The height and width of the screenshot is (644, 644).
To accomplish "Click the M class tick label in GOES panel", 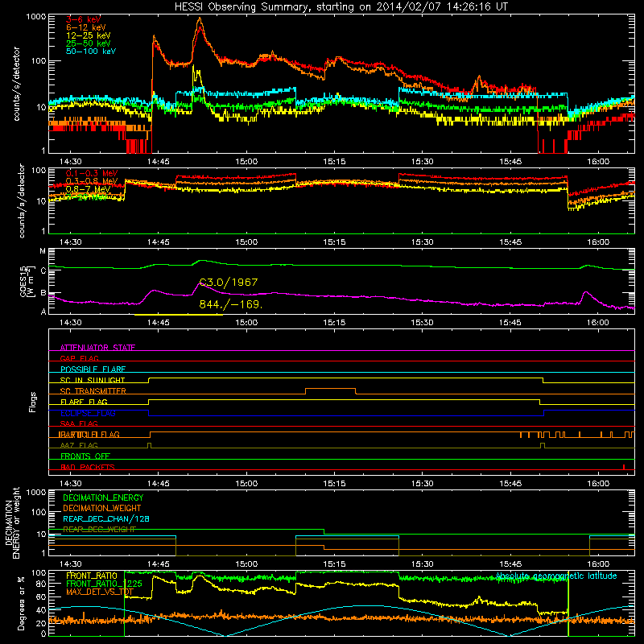I will [x=43, y=251].
